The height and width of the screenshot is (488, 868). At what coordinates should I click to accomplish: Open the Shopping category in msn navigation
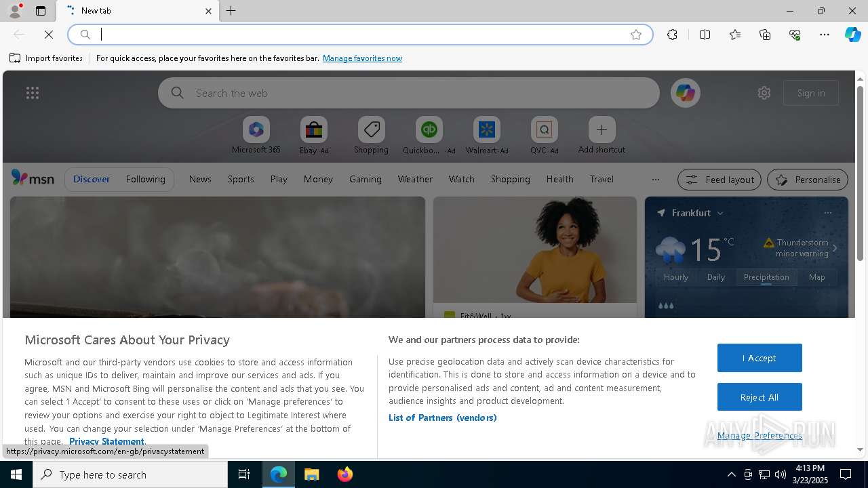click(511, 179)
